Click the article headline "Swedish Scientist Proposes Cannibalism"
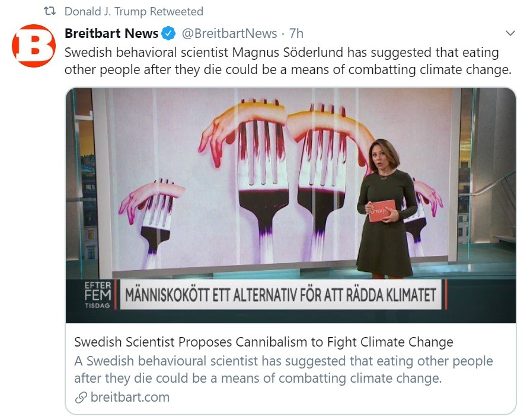Screen dimensions: 527x420 coord(263,342)
